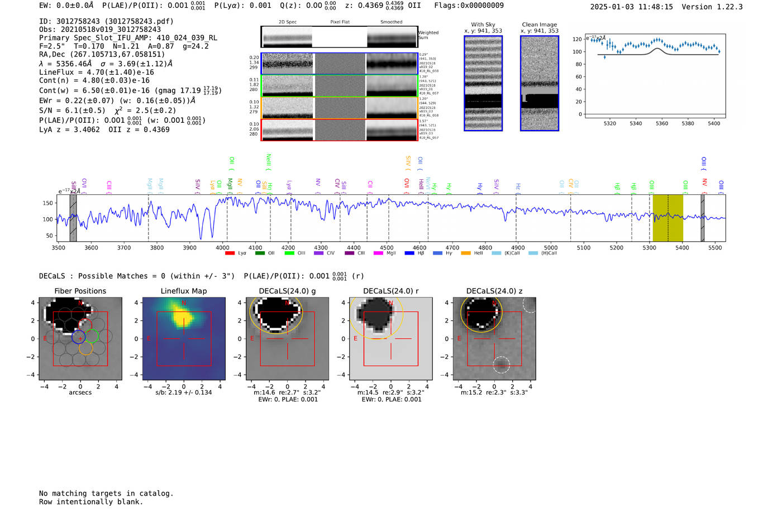Screen dimensions: 782x532
Task: Click the 'm:14.6 re:2.7" s:3.2"' caption
Action: click(287, 392)
